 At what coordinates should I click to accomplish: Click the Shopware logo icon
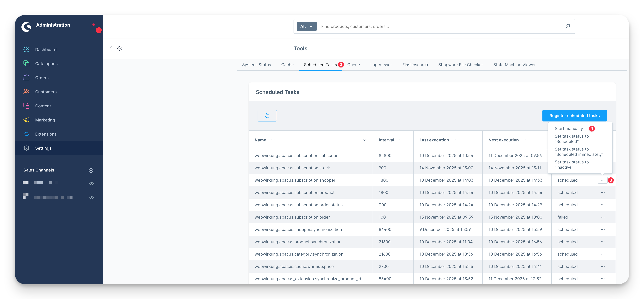[x=26, y=27]
